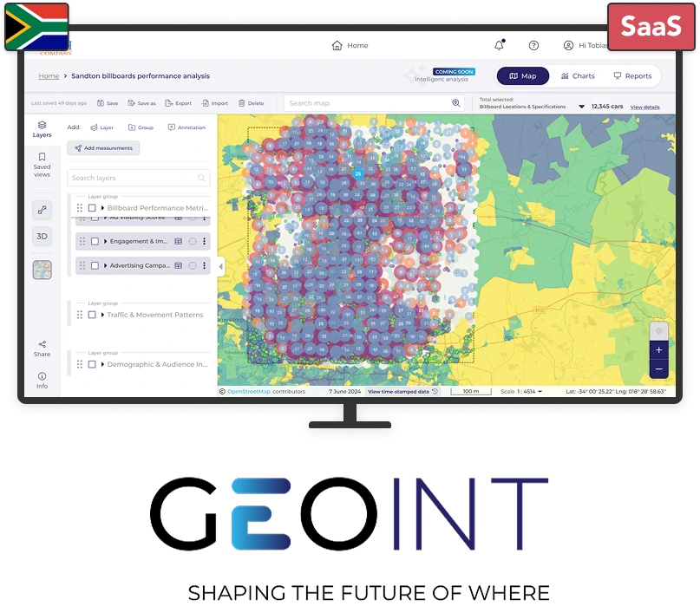Open more options for Advertising Campa... layer

pyautogui.click(x=205, y=265)
